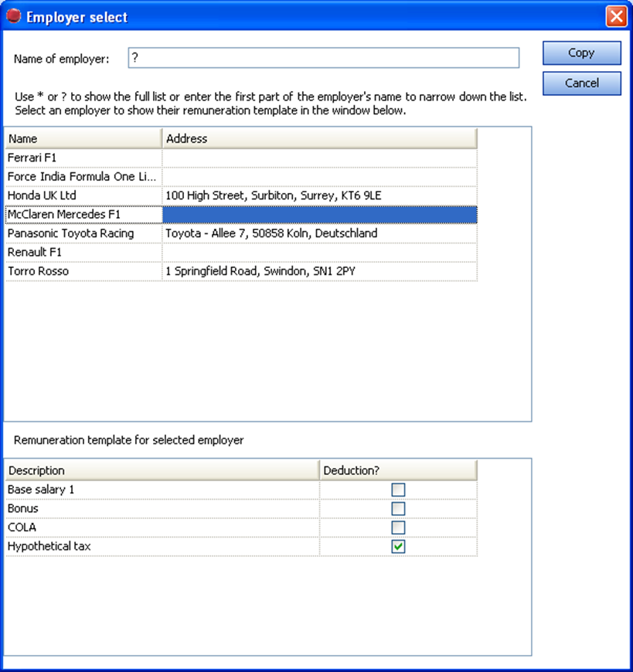Click the red Employer select title icon

[x=14, y=16]
